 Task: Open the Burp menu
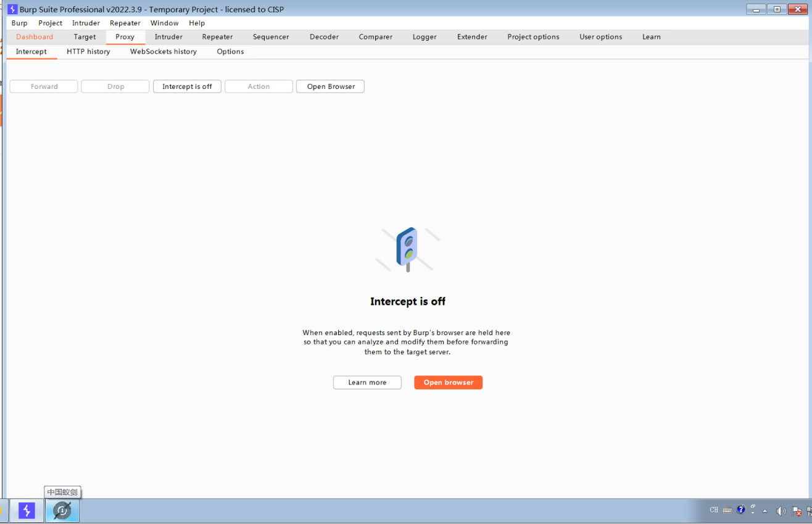[19, 23]
